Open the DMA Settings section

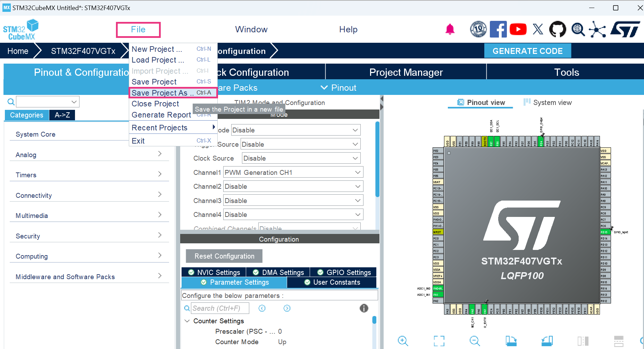pos(278,272)
